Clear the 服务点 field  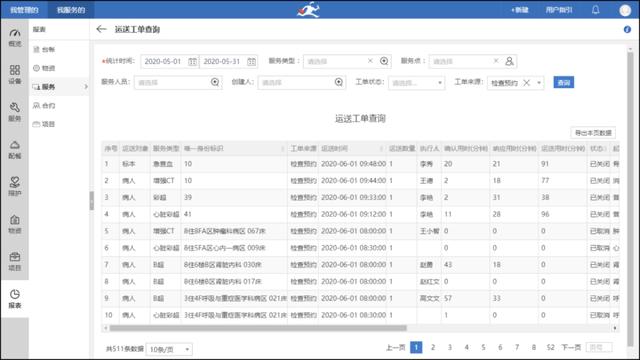[496, 61]
